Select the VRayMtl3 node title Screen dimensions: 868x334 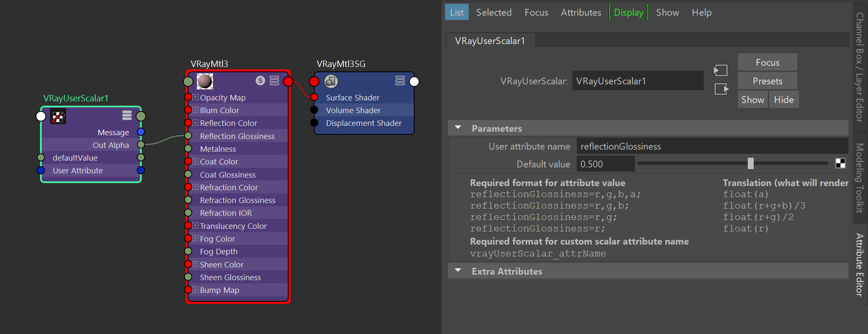209,64
